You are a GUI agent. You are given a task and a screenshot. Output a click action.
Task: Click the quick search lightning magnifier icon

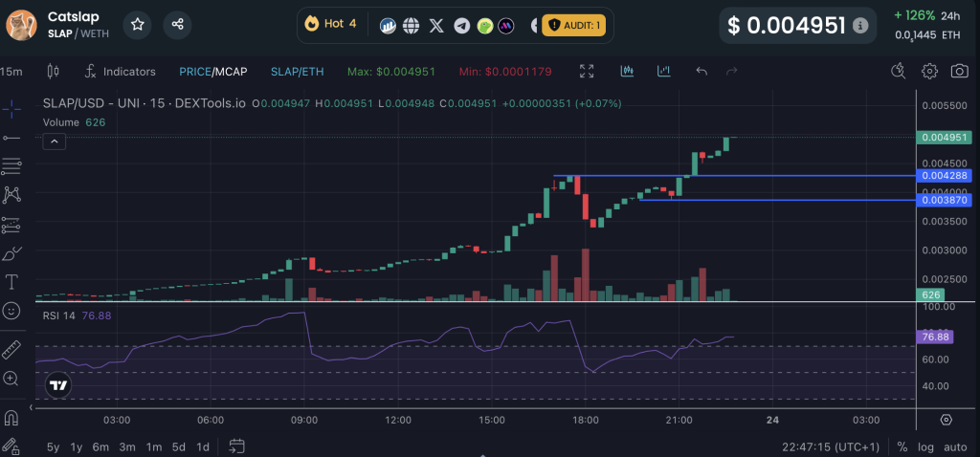(x=898, y=71)
